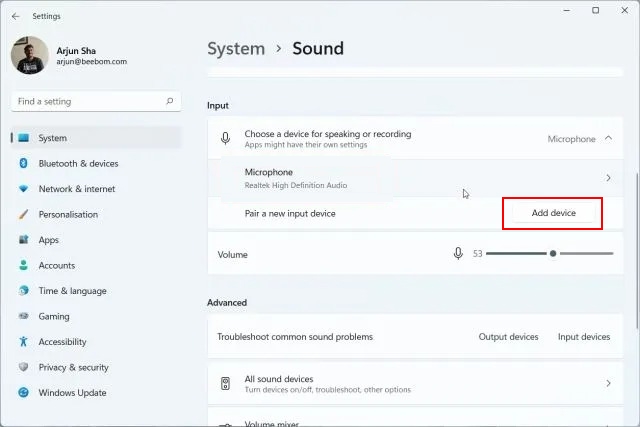This screenshot has height=427, width=640.
Task: Go to Time & language settings
Action: tap(72, 291)
